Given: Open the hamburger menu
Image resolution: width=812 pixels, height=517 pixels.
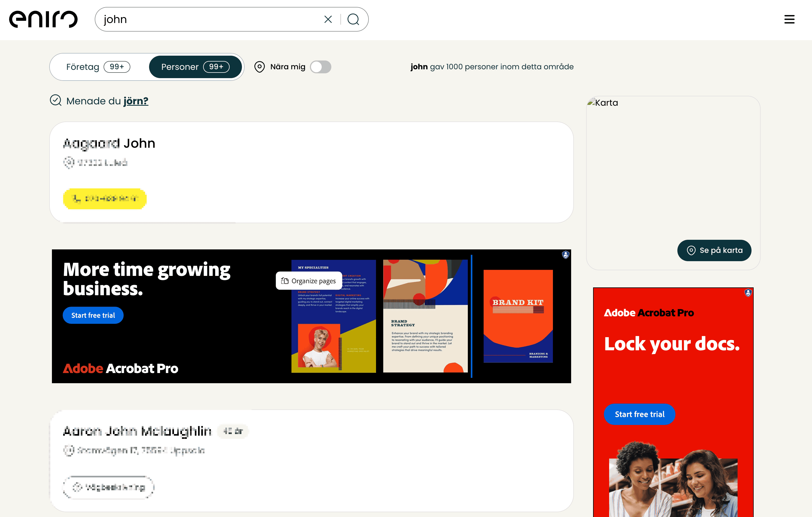Looking at the screenshot, I should (789, 19).
